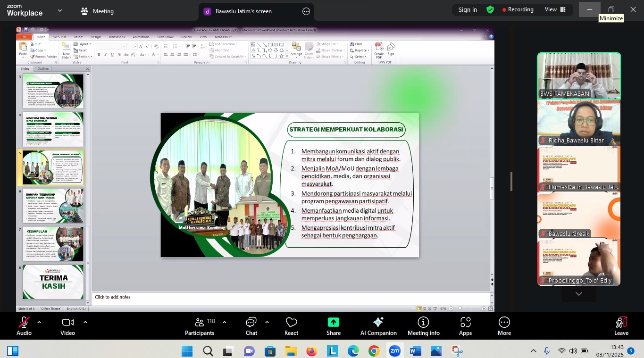Leave the meeting

click(621, 326)
